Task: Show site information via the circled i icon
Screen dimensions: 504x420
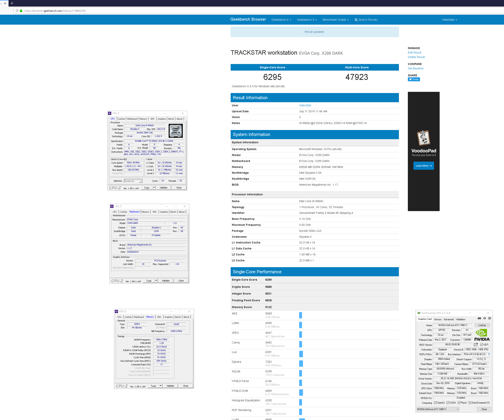Action: 17,11
